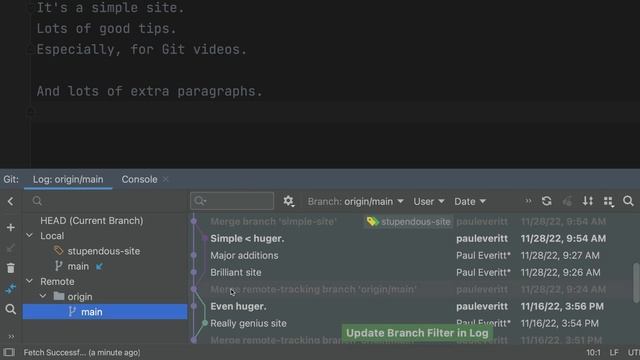The width and height of the screenshot is (640, 360).
Task: Close the Console tab
Action: click(165, 179)
